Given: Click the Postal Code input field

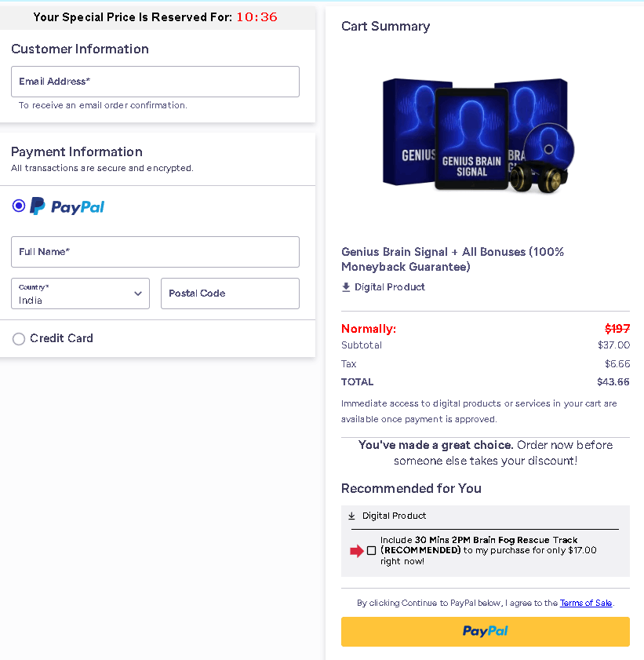Looking at the screenshot, I should click(x=230, y=294).
